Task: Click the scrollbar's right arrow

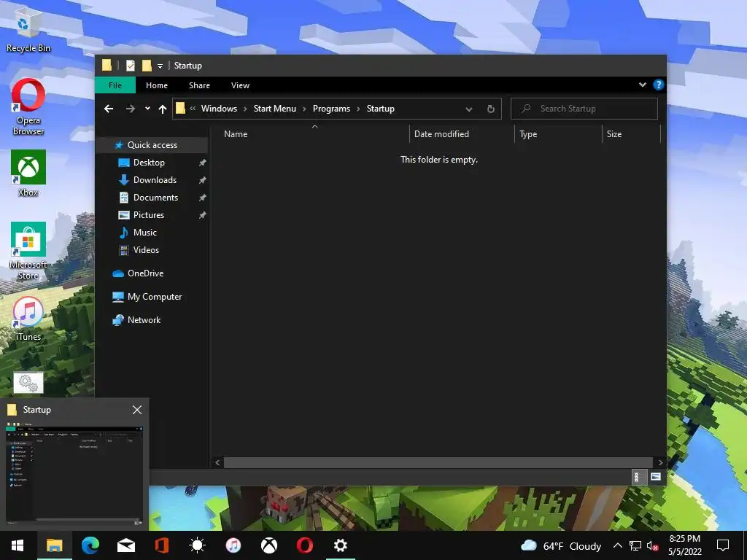Action: [x=659, y=462]
